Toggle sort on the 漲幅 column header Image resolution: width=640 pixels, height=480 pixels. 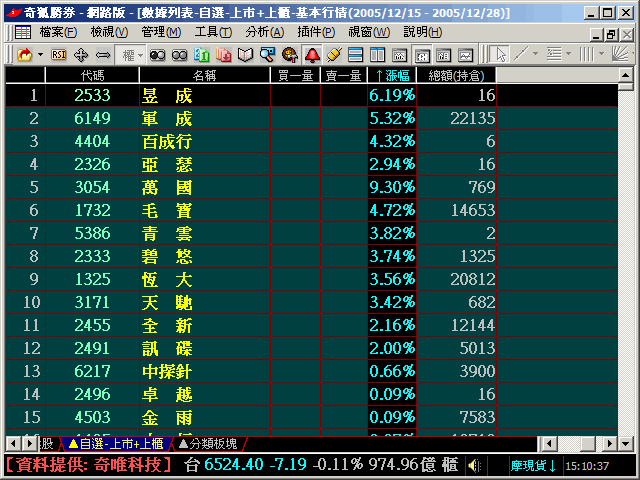click(x=392, y=76)
